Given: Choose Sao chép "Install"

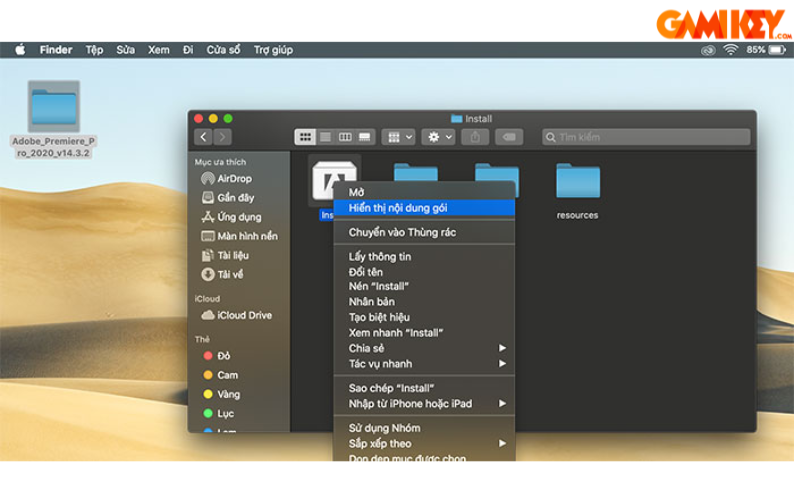Looking at the screenshot, I should [424, 388].
